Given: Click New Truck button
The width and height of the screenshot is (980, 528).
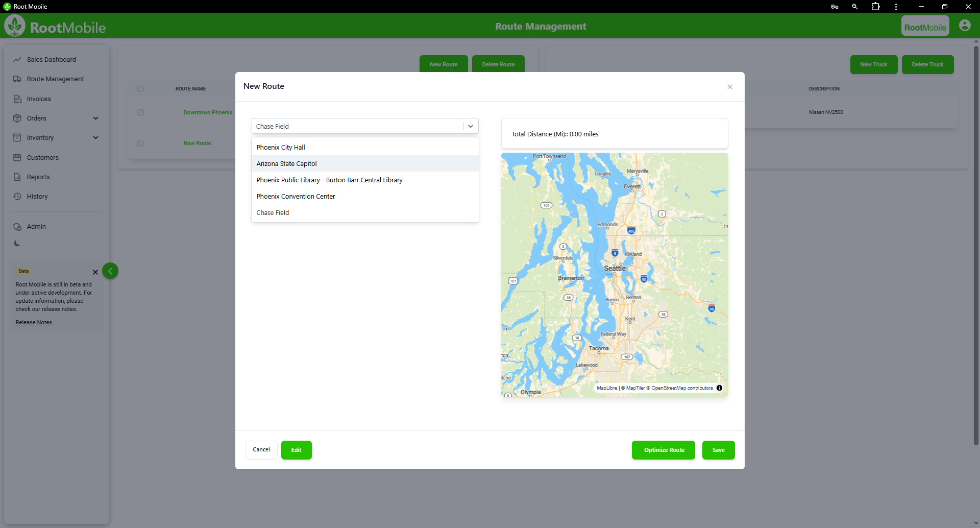Looking at the screenshot, I should tap(874, 64).
